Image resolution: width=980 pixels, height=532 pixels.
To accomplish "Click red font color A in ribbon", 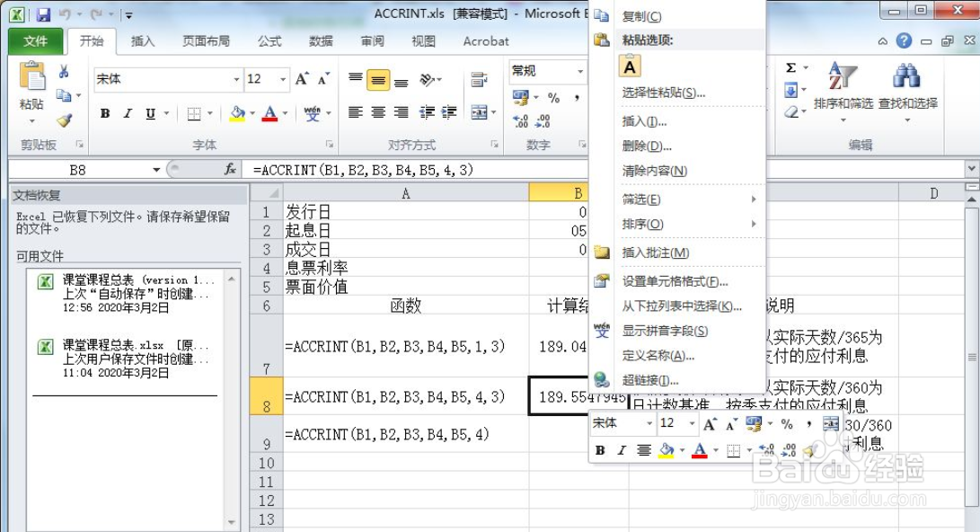I will pyautogui.click(x=269, y=114).
